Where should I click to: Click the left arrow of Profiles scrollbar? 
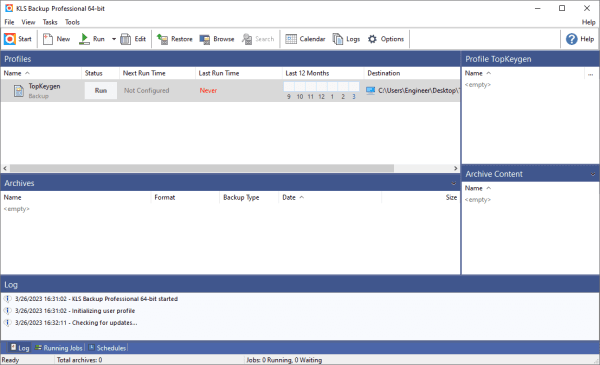click(5, 168)
